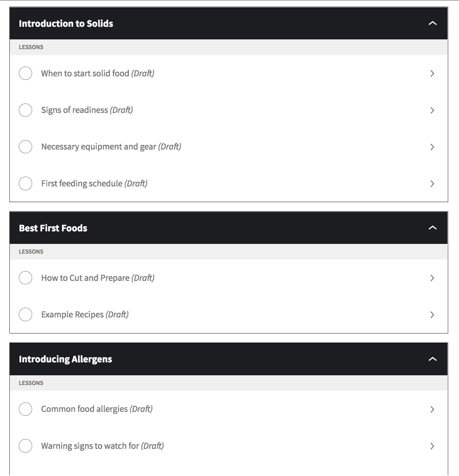Select the Best First Foods header

53,228
